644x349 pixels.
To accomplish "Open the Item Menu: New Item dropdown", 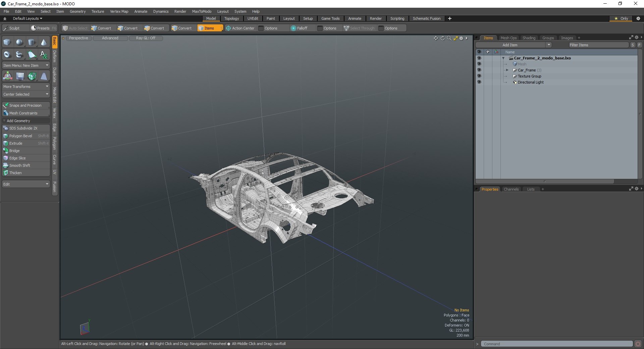I will pos(26,65).
